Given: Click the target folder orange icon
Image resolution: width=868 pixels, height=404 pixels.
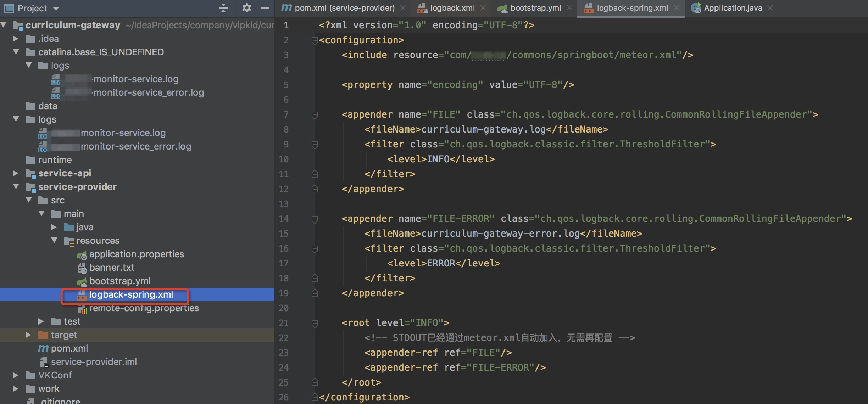Looking at the screenshot, I should coord(43,335).
